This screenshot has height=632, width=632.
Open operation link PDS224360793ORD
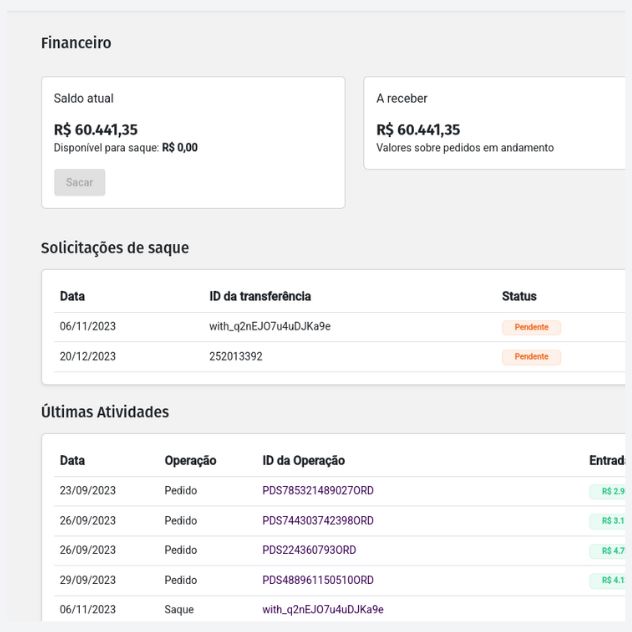[309, 550]
